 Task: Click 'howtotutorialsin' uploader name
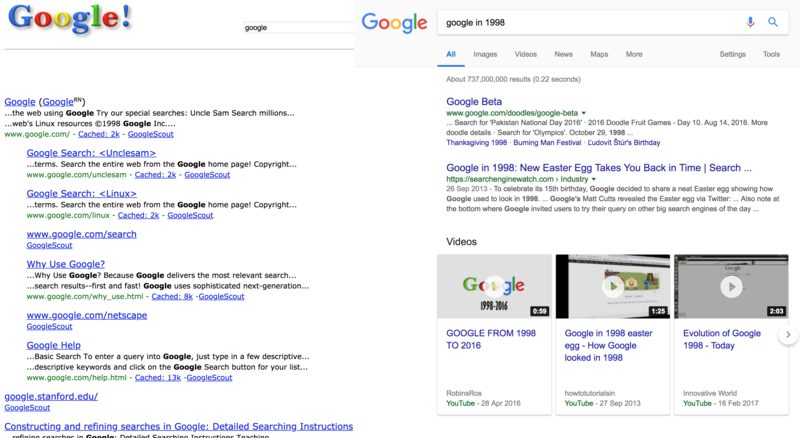(589, 393)
